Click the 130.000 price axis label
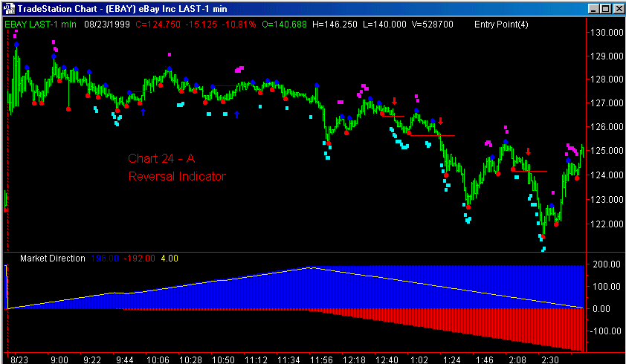This screenshot has width=626, height=364. pyautogui.click(x=607, y=33)
